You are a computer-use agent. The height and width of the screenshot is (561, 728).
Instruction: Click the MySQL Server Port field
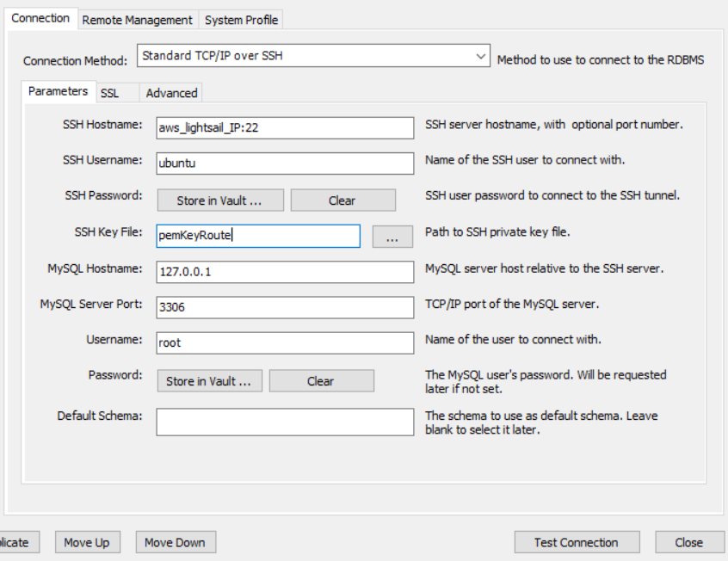(285, 307)
